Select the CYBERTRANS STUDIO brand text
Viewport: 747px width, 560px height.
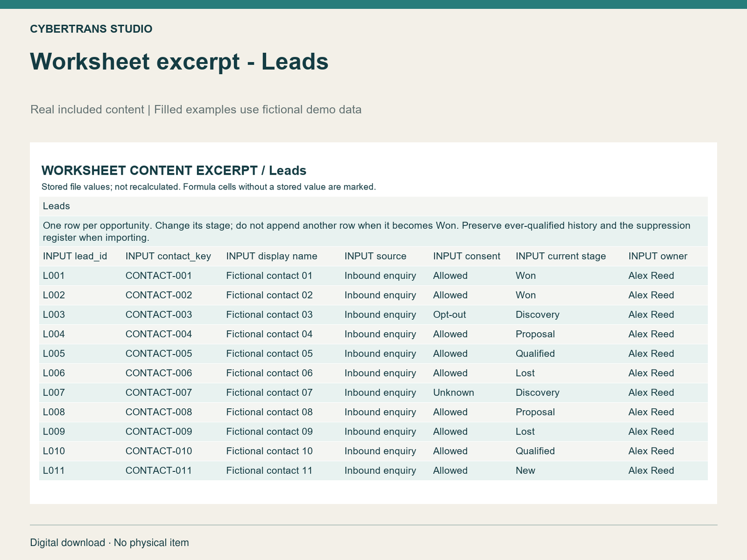coord(91,29)
